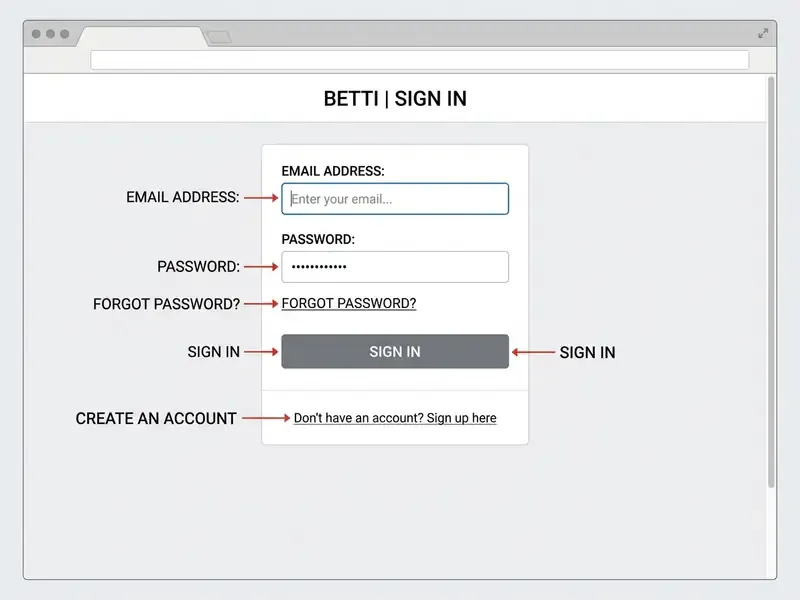
Task: Click into the masked password field
Action: (x=395, y=267)
